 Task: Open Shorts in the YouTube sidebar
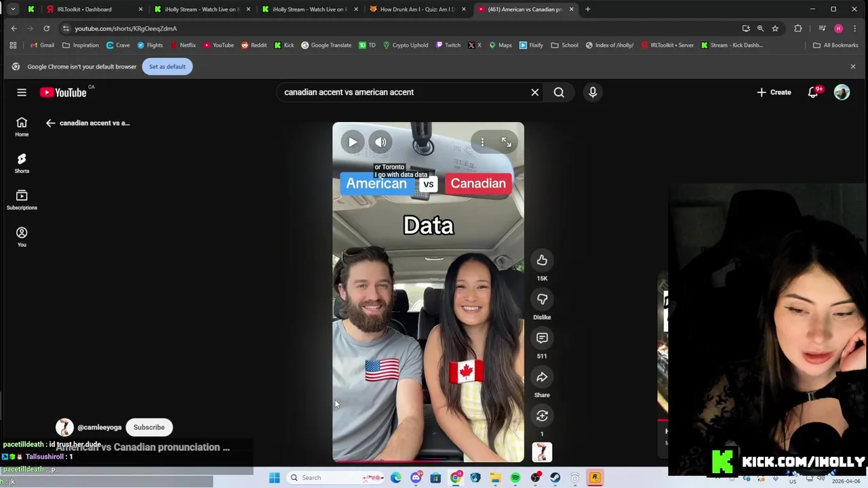point(22,163)
